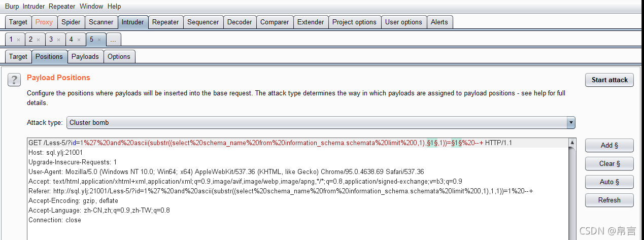644x240 pixels.
Task: Click the Accept-Encoding: gzip, deflate line
Action: [x=73, y=200]
